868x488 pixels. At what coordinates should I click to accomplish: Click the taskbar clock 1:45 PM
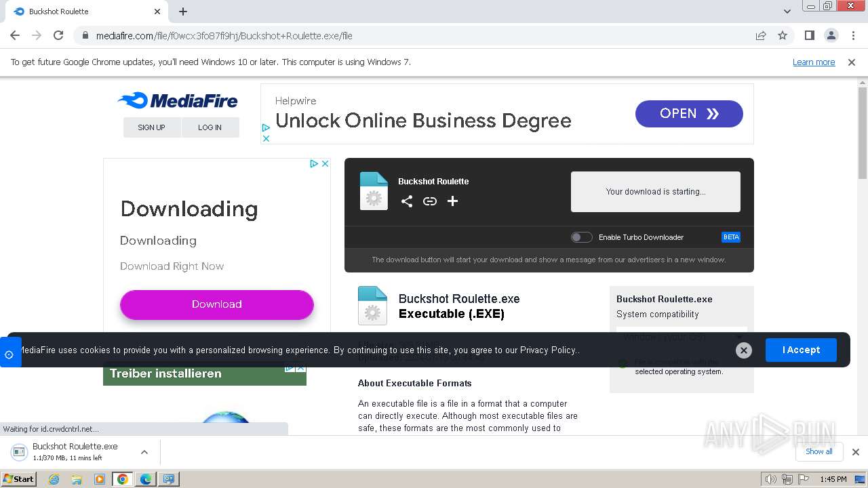(833, 479)
